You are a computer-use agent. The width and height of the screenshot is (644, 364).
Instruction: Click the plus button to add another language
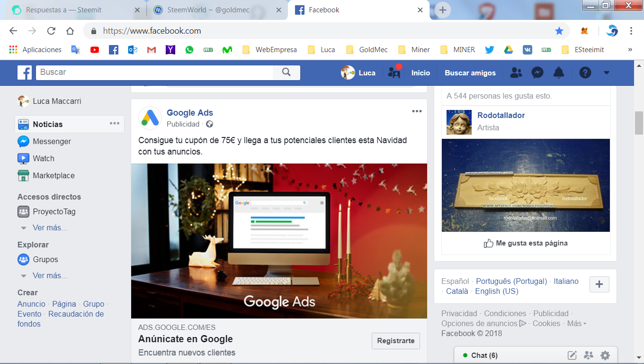(599, 284)
